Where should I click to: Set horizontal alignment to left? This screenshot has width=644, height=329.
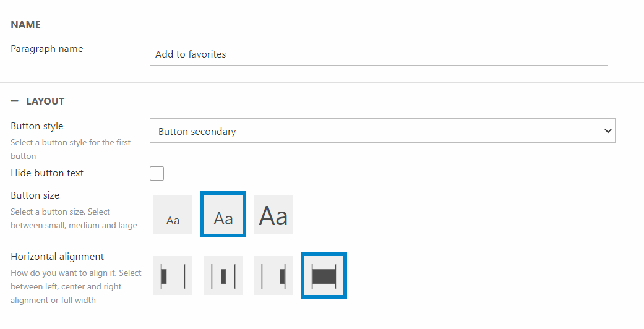click(173, 276)
